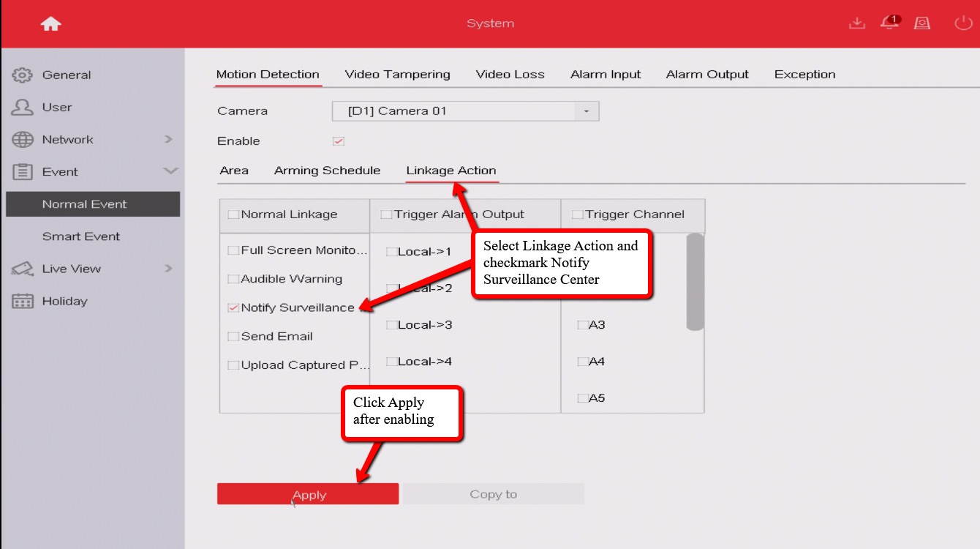
Task: Click the Network globe icon
Action: click(23, 140)
